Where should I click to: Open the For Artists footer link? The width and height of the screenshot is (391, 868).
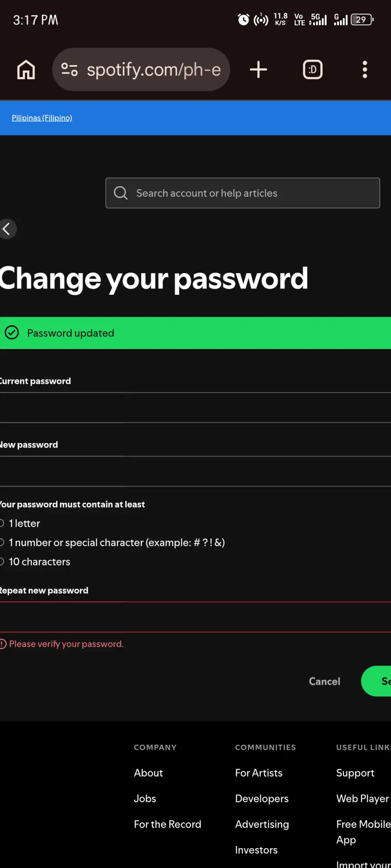pos(259,773)
